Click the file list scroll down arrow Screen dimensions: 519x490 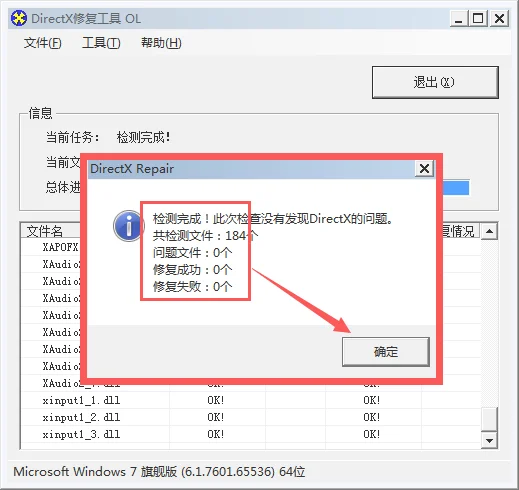(x=489, y=441)
